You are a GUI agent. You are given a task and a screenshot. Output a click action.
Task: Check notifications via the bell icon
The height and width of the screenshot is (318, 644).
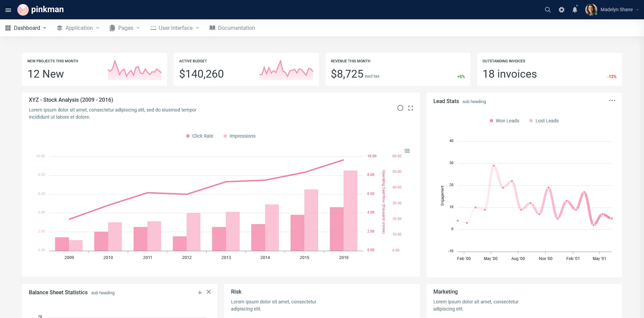pos(574,9)
